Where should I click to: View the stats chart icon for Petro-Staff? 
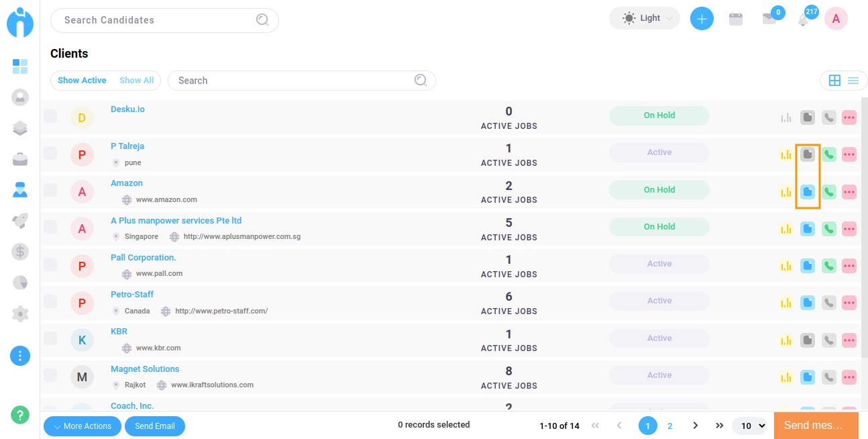pyautogui.click(x=786, y=303)
